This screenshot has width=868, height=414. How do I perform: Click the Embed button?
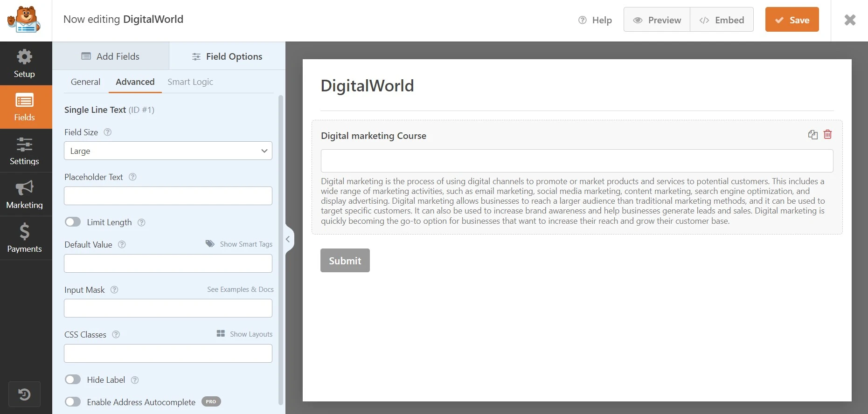coord(722,20)
